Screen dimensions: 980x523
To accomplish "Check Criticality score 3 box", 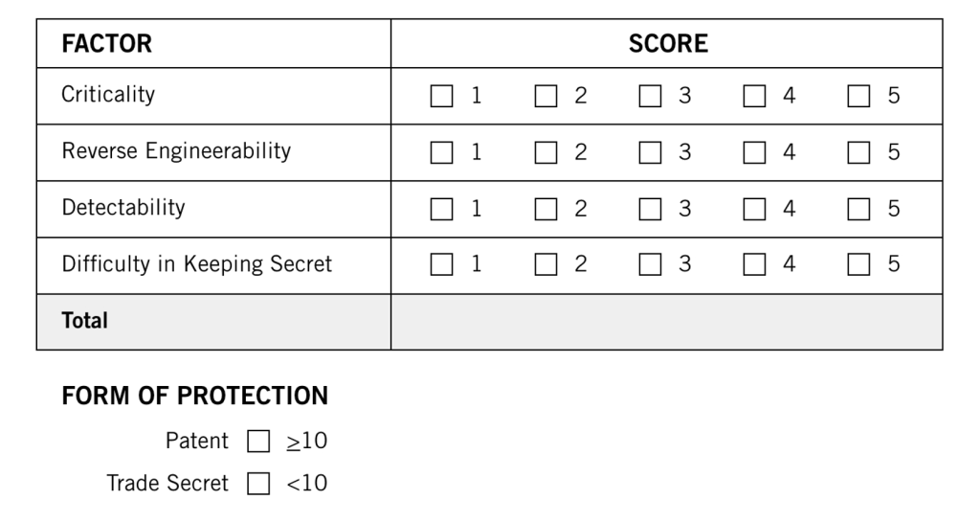I will tap(650, 96).
